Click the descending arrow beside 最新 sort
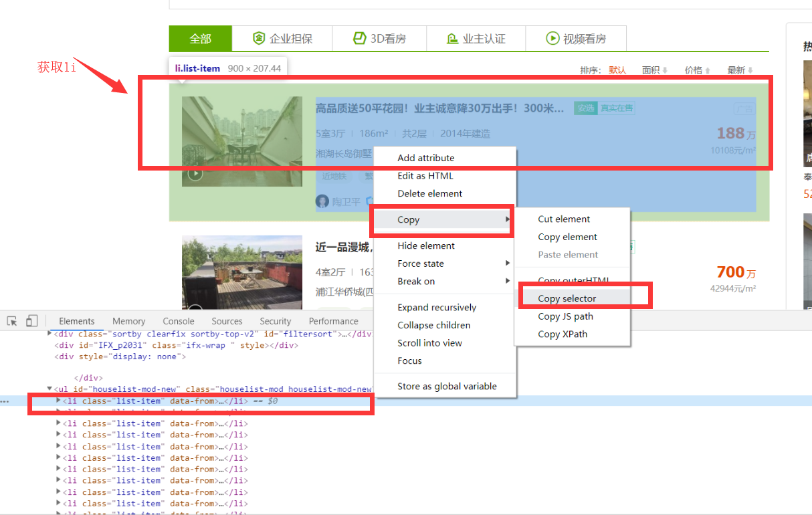This screenshot has height=515, width=812. coord(750,69)
